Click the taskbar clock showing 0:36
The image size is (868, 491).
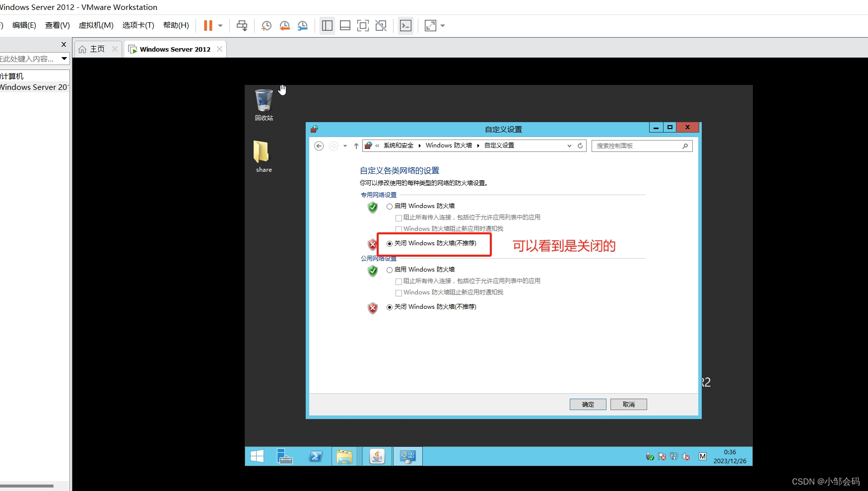coord(730,457)
